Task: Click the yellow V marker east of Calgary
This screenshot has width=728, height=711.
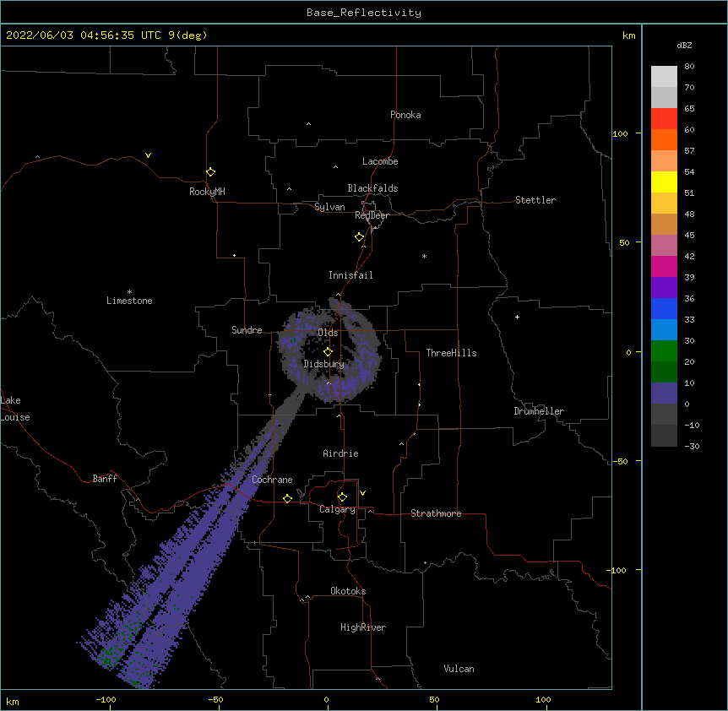Action: point(362,493)
